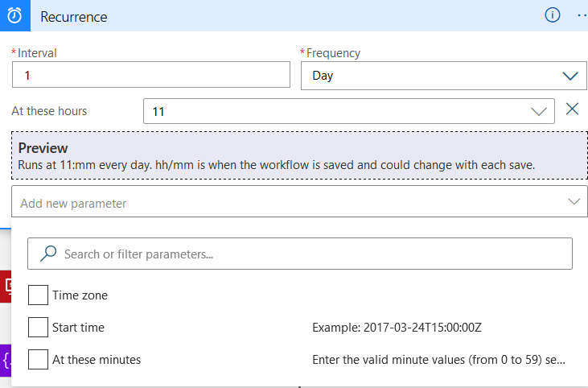Remove the At these hours parameter
The image size is (588, 388).
[573, 109]
